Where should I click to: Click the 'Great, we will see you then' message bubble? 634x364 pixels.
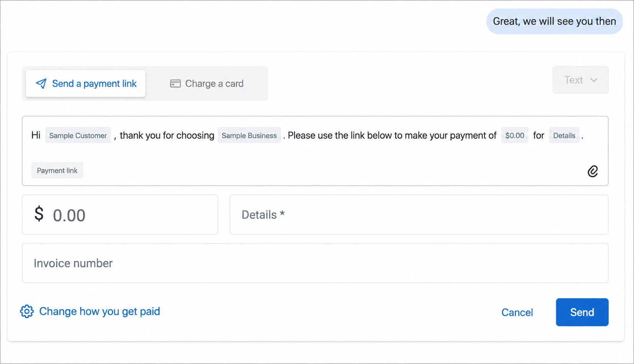click(x=554, y=21)
